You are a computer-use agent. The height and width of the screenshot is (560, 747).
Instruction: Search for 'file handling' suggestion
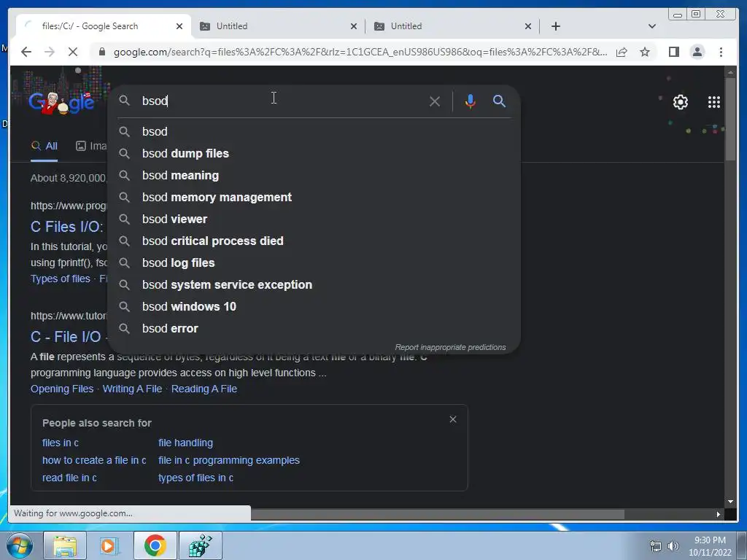coord(185,443)
